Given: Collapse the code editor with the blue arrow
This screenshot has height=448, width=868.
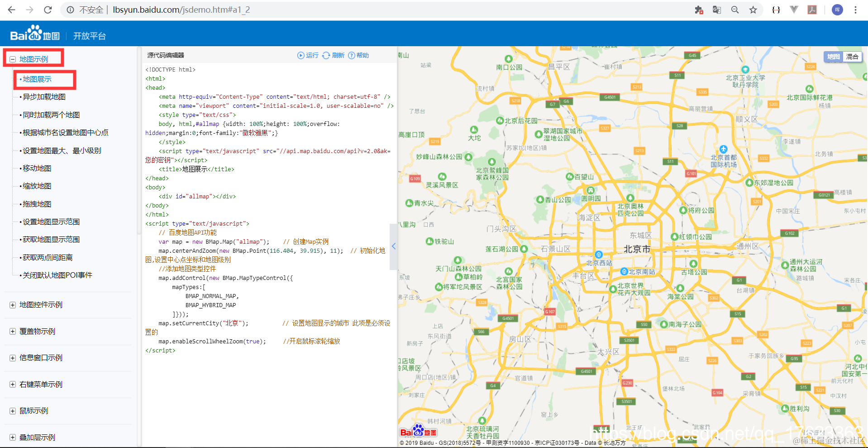Looking at the screenshot, I should click(x=393, y=246).
